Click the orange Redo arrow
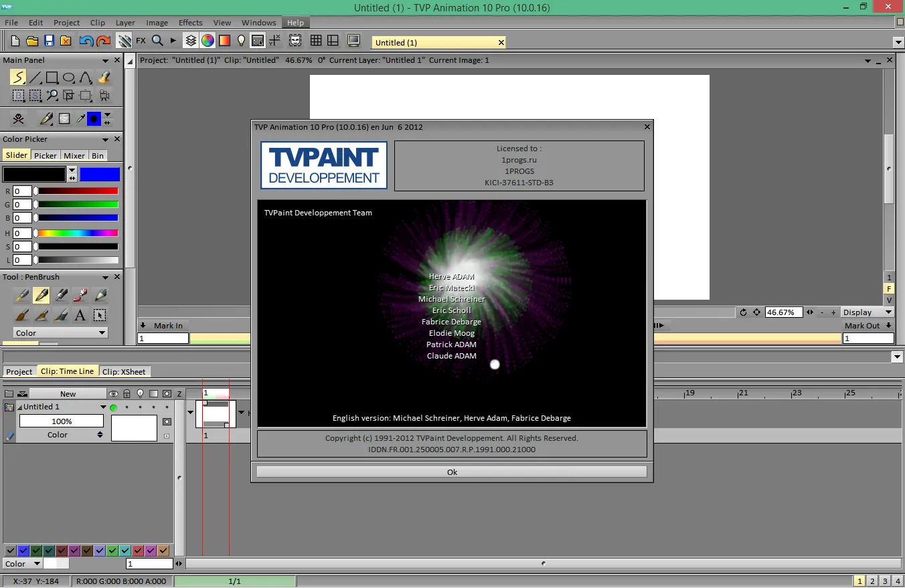The image size is (905, 588). point(103,41)
